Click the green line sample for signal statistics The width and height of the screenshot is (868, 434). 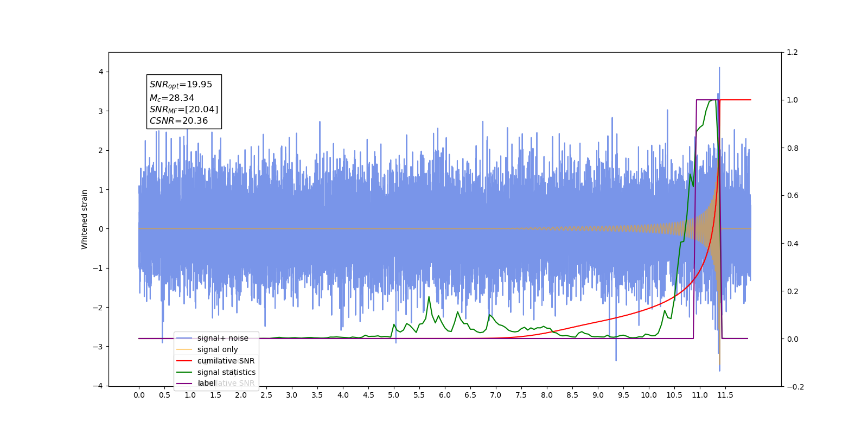pyautogui.click(x=184, y=372)
